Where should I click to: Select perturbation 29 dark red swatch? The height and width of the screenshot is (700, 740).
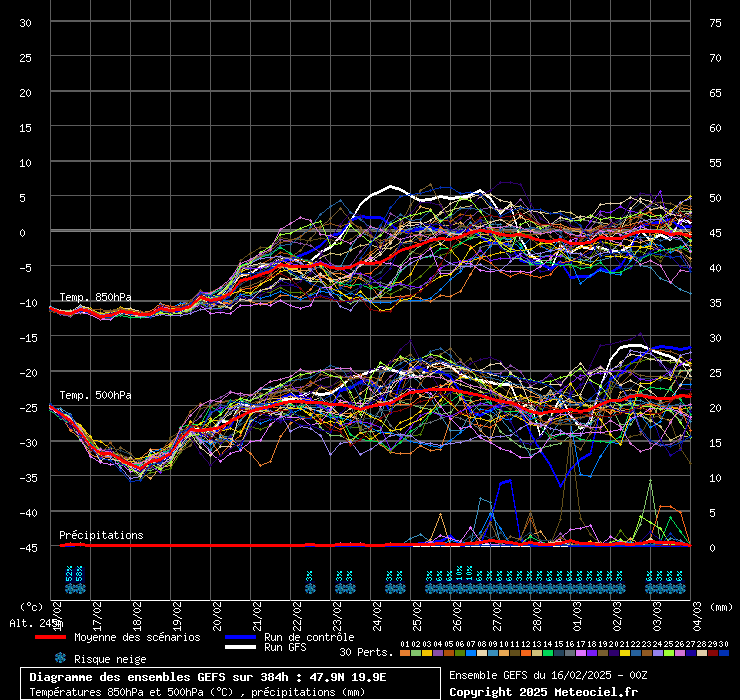click(x=712, y=653)
